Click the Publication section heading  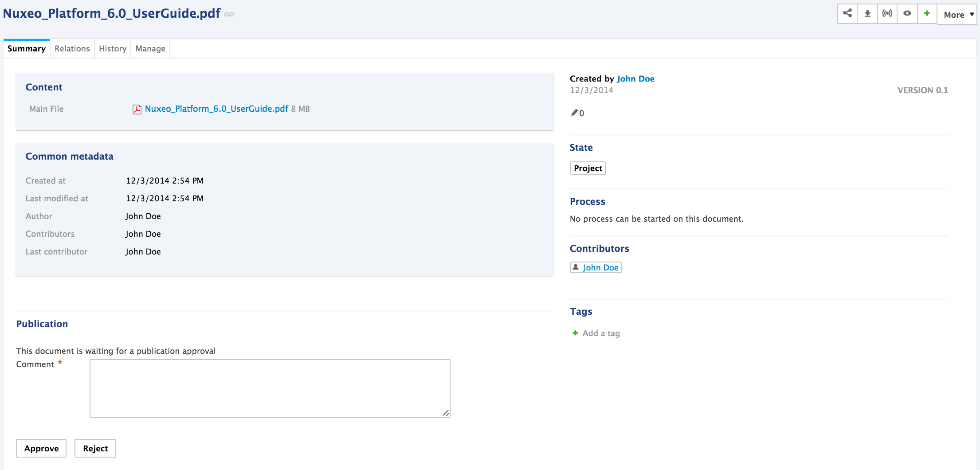(x=42, y=324)
